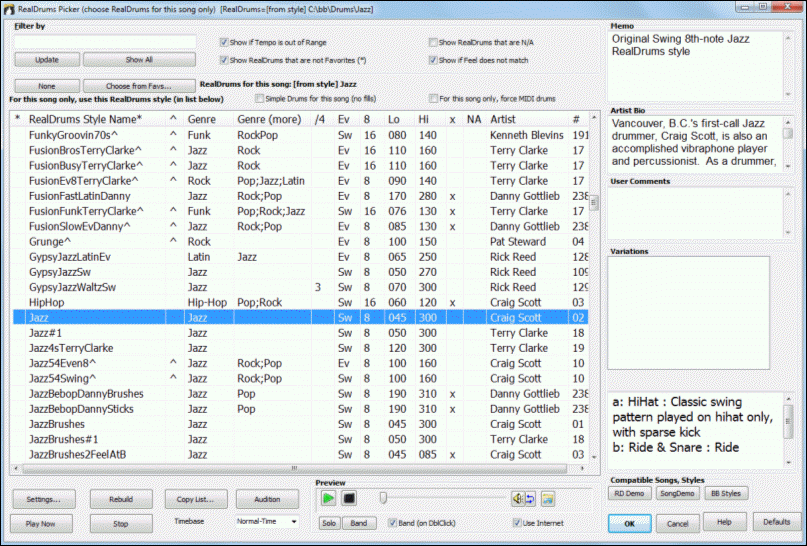Sort by Artist column header

click(526, 119)
